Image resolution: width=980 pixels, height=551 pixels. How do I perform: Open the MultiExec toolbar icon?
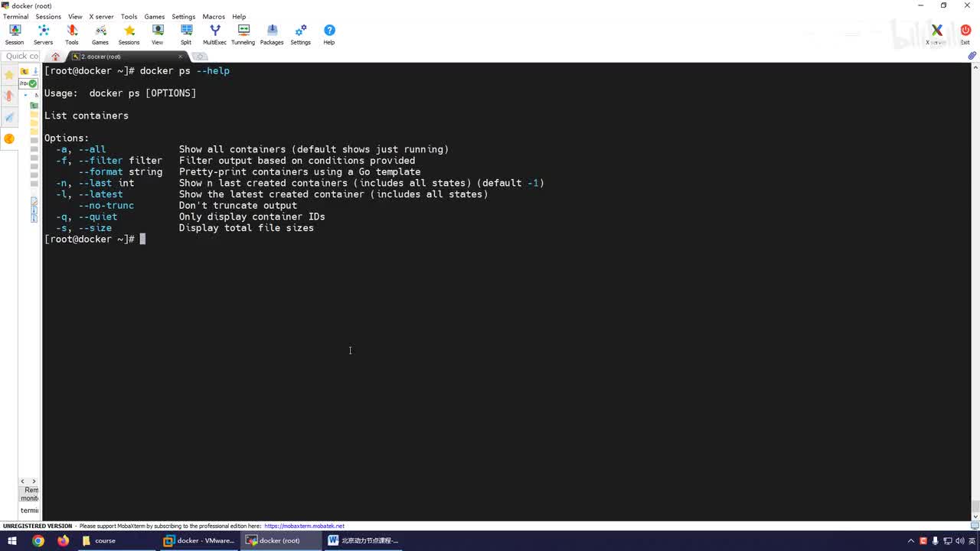click(x=215, y=34)
